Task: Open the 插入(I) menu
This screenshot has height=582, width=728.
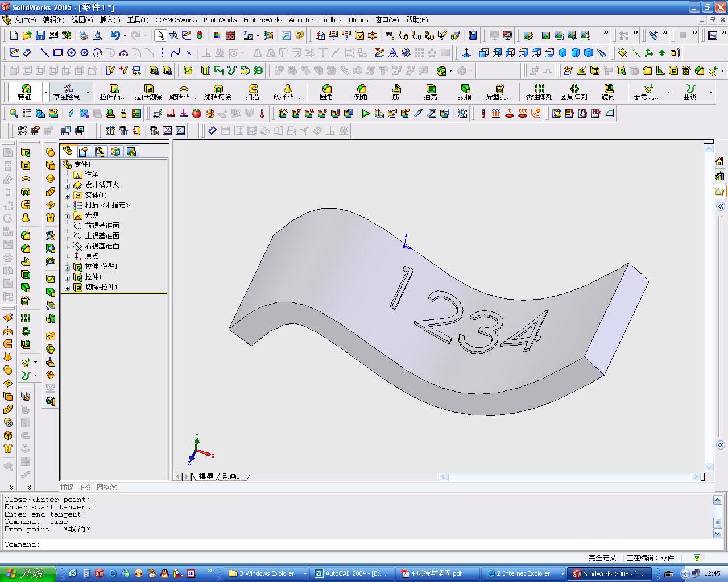Action: (110, 20)
